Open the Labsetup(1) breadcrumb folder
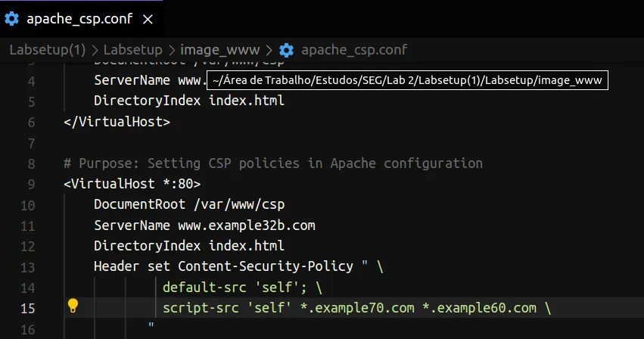Screen dimensions: 644x339 click(47, 51)
